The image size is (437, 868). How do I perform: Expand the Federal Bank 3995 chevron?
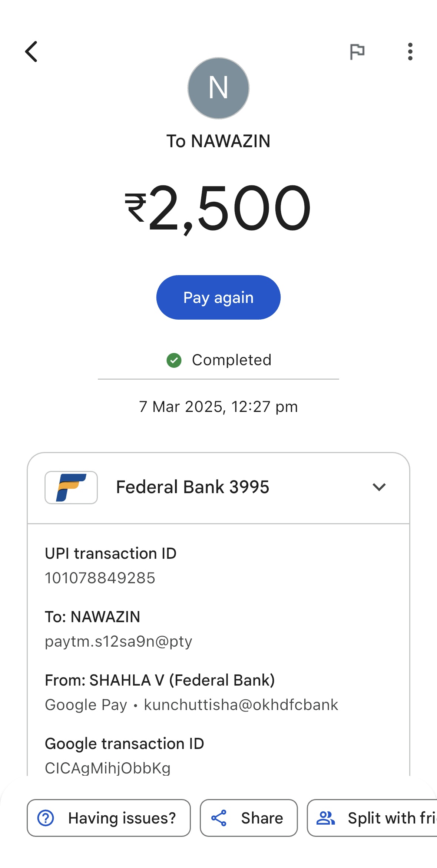tap(379, 487)
